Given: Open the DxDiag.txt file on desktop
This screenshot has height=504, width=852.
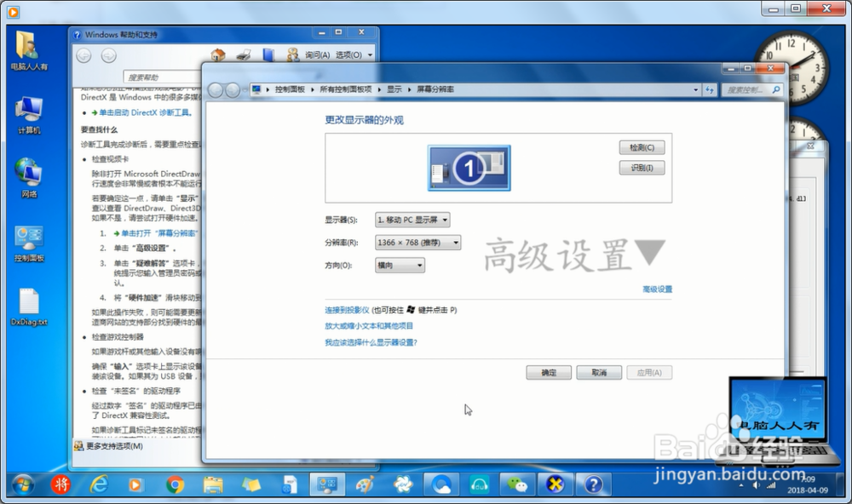Looking at the screenshot, I should (x=29, y=306).
